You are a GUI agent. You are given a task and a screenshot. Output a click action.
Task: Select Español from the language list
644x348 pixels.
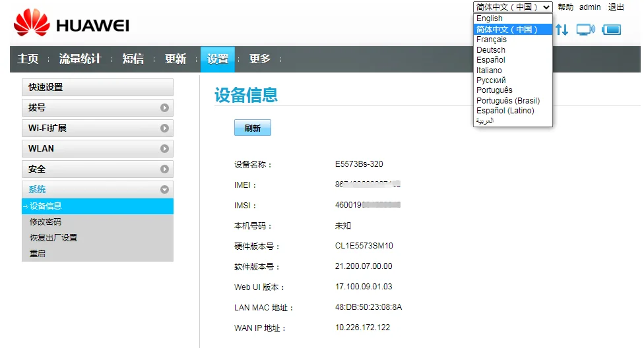coord(513,60)
